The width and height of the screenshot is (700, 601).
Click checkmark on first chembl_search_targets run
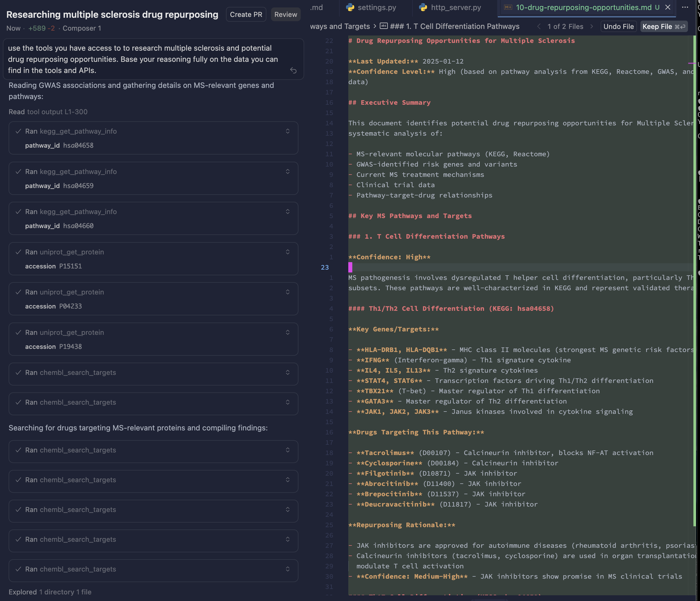coord(18,372)
